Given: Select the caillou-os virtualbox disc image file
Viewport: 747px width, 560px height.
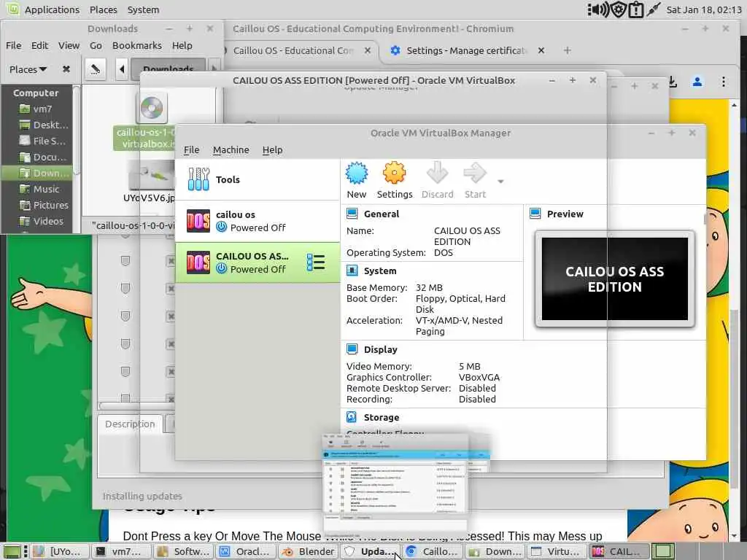Looking at the screenshot, I should pos(152,108).
